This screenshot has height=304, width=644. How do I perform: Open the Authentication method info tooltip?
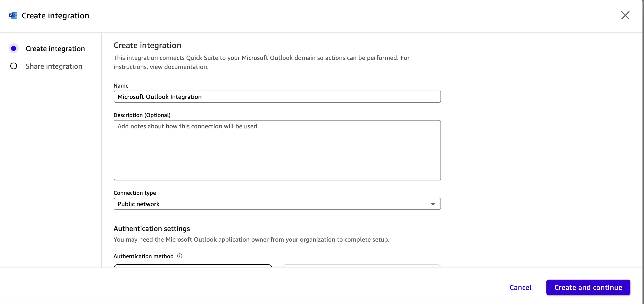tap(179, 256)
